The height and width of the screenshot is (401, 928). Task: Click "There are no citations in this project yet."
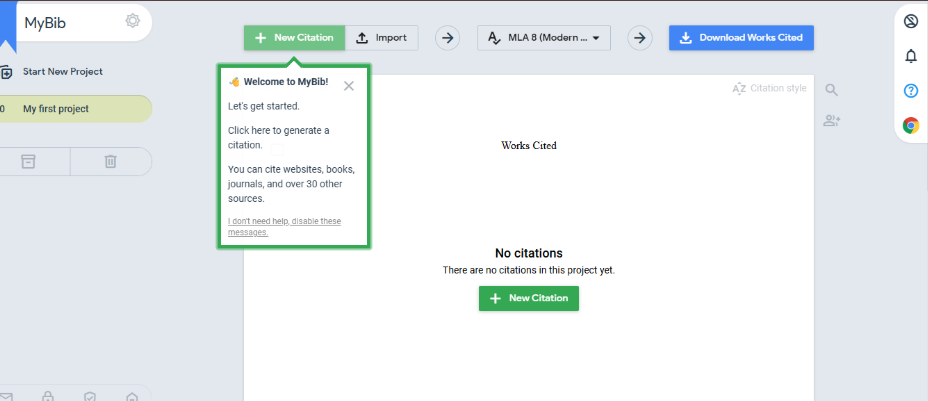click(x=529, y=270)
